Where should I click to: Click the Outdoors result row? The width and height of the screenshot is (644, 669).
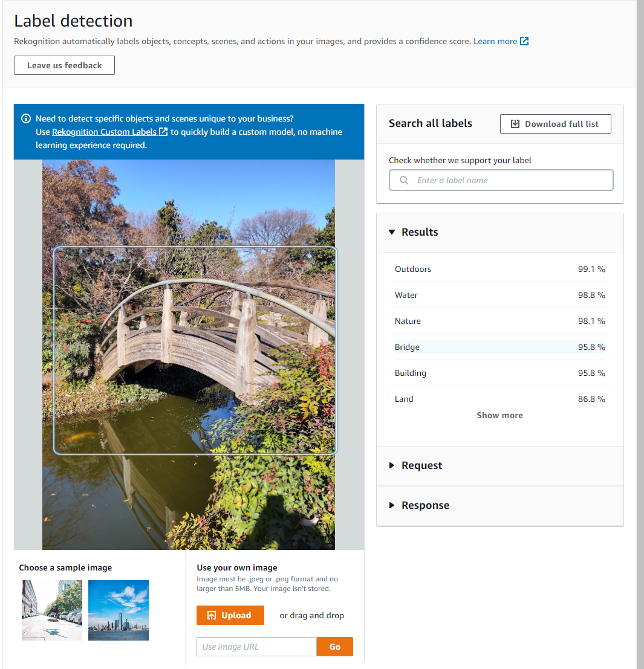[x=499, y=269]
